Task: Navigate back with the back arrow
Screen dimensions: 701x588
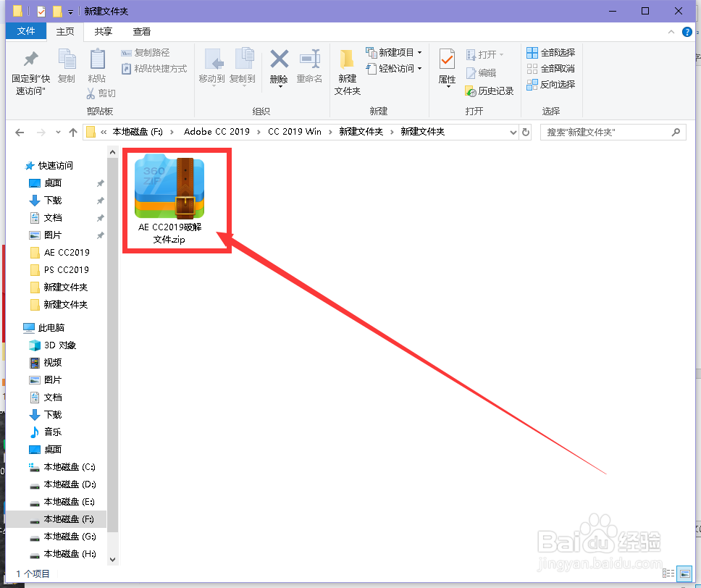Action: (20, 131)
